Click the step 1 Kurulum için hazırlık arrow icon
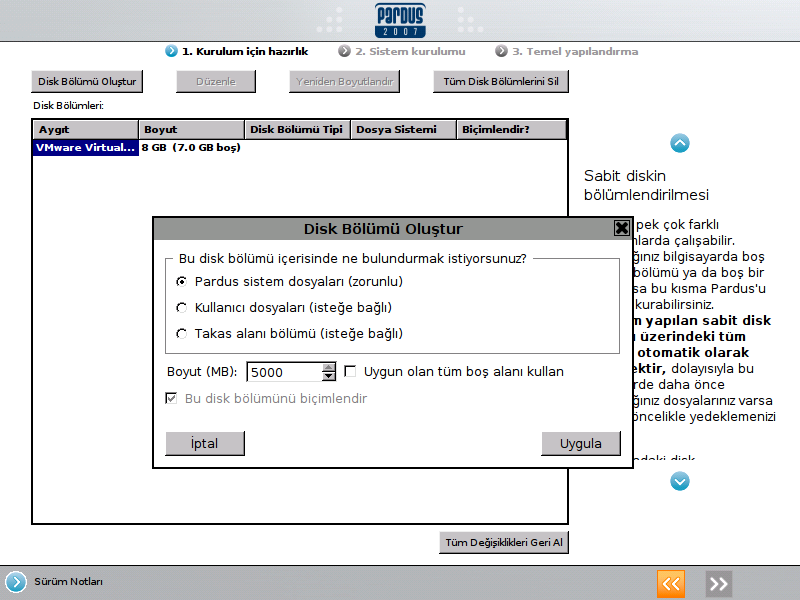The height and width of the screenshot is (600, 800). [x=171, y=51]
